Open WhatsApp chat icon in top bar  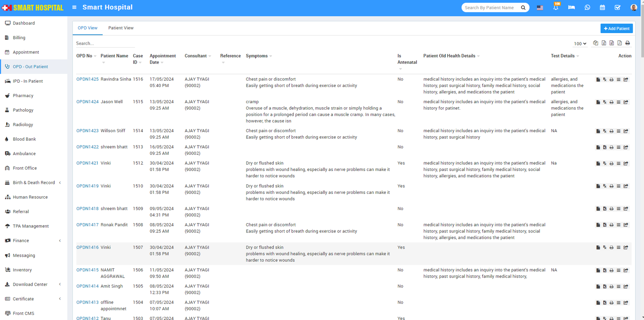point(587,8)
